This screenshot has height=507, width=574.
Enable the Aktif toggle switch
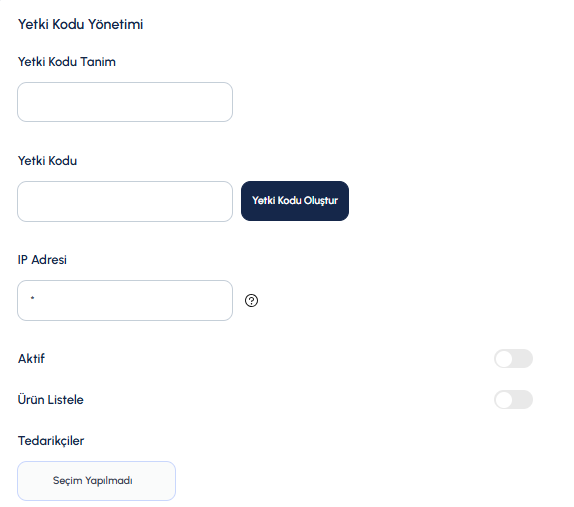[513, 358]
